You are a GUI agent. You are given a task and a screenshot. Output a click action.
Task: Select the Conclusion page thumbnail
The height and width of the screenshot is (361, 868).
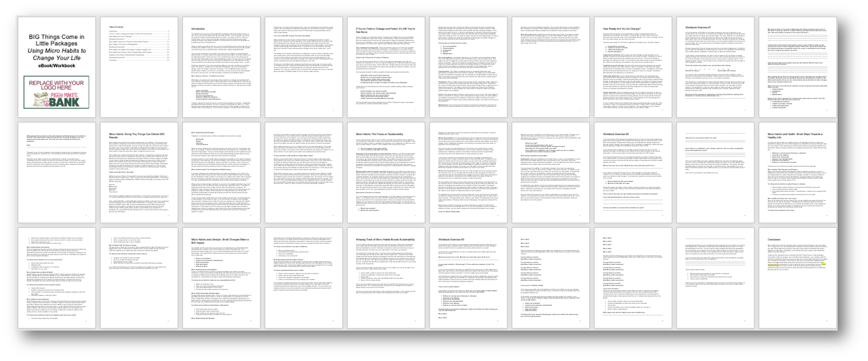point(798,278)
